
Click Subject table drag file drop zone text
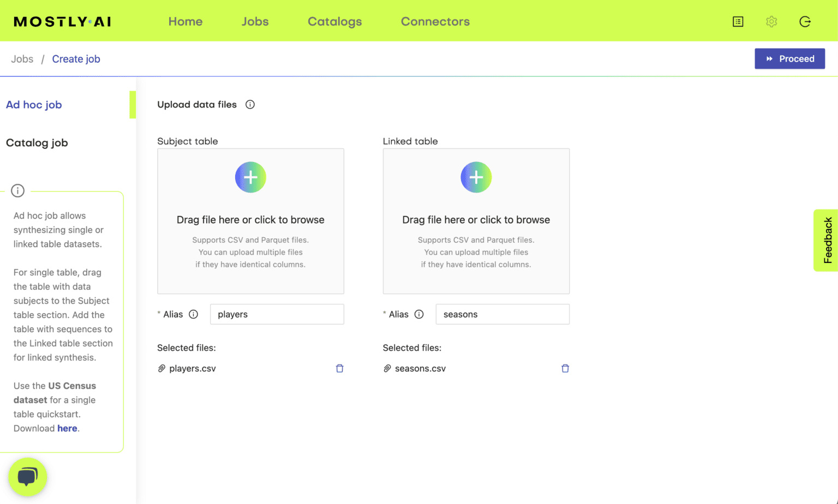tap(250, 220)
